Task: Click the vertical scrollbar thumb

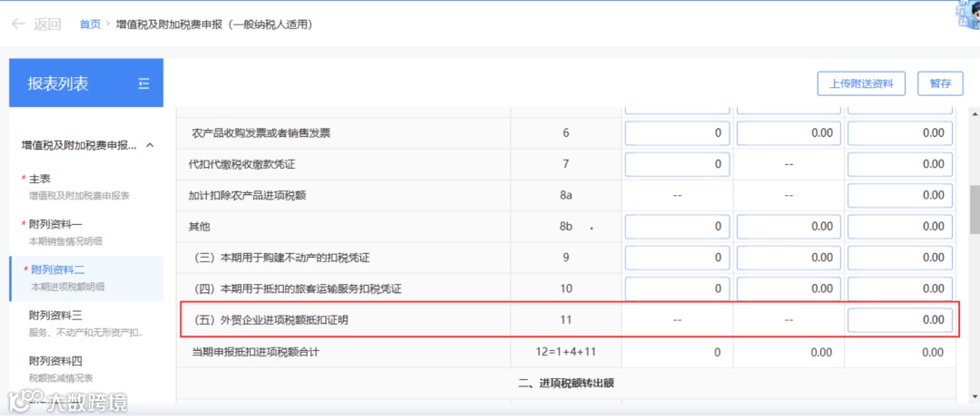Action: [x=975, y=210]
